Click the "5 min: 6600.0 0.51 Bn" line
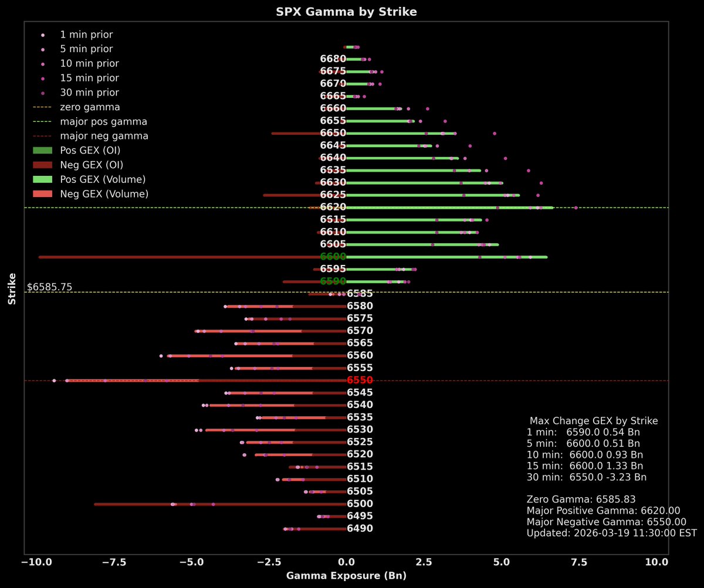 584,443
